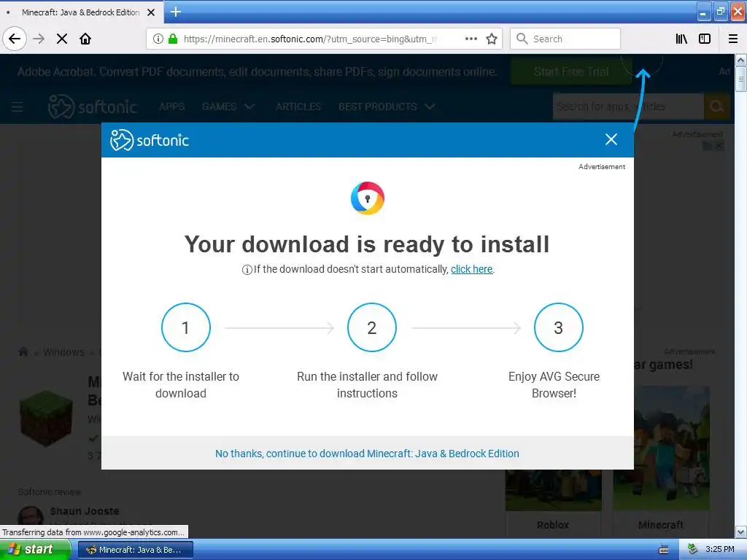Toggle the sidebar view icon
The image size is (747, 560).
(x=705, y=39)
